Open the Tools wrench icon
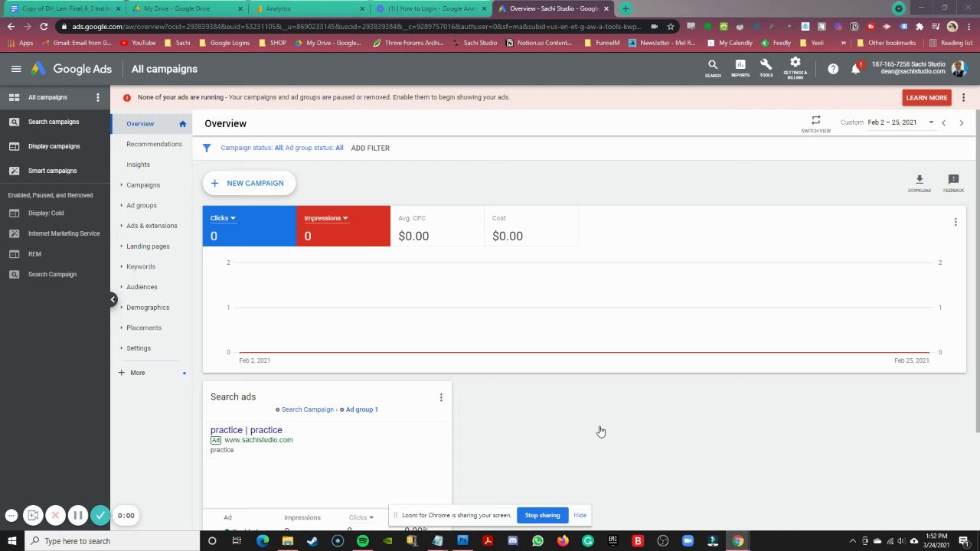The height and width of the screenshot is (551, 980). pos(766,68)
